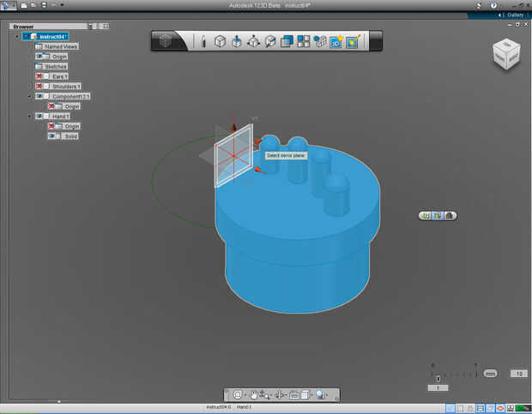Image resolution: width=532 pixels, height=414 pixels.
Task: Click the Browser panel pin icon
Action: (x=90, y=26)
